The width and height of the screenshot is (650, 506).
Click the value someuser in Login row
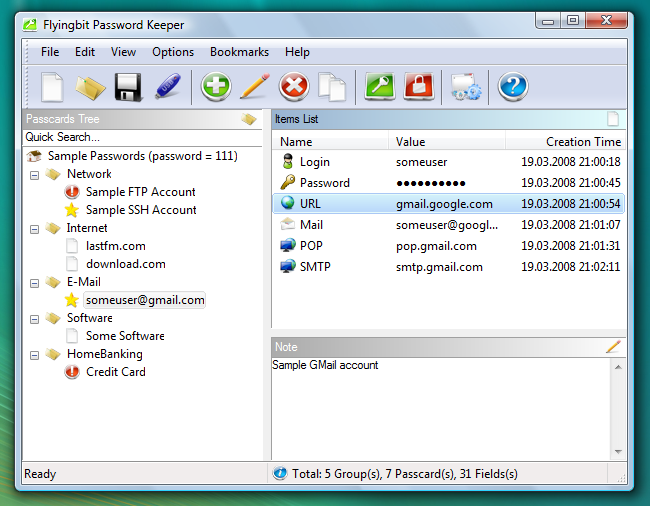[422, 162]
